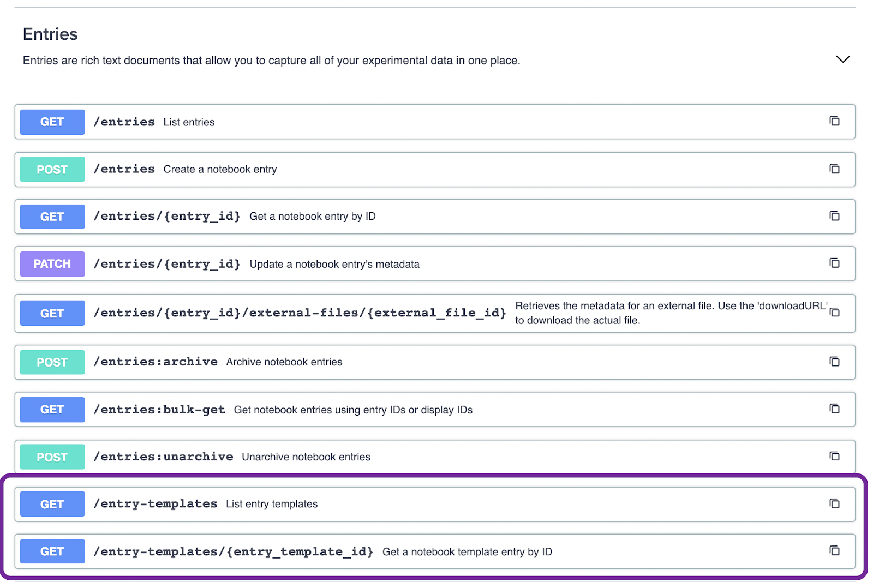This screenshot has width=873, height=588.
Task: Copy path for List entry templates
Action: pyautogui.click(x=834, y=503)
